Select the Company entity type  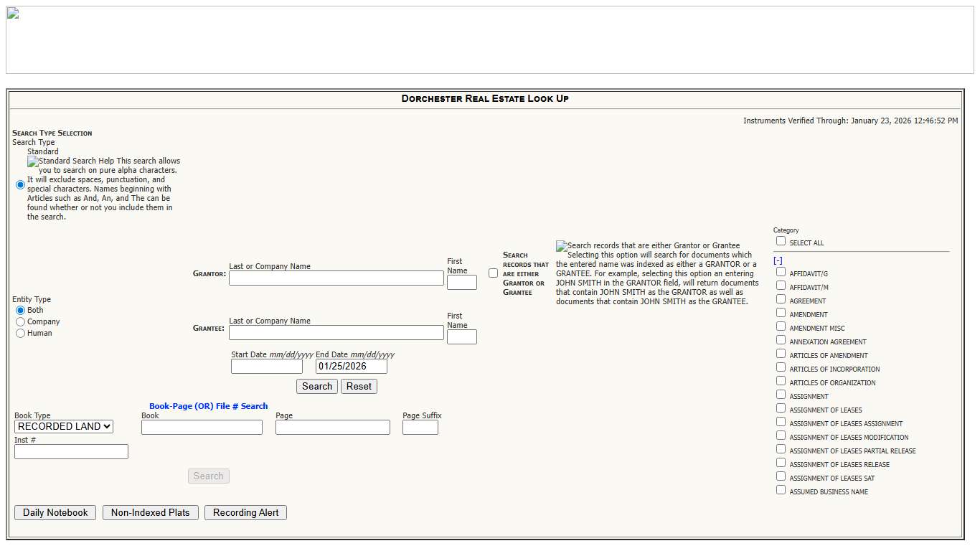20,321
